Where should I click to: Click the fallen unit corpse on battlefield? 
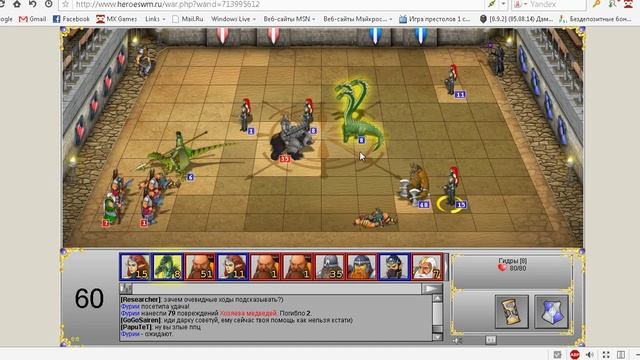pos(376,218)
